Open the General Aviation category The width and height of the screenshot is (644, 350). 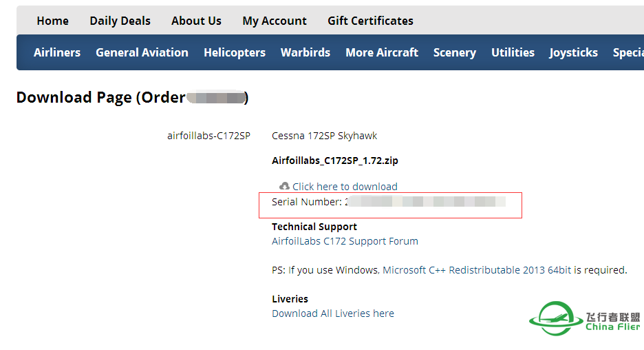tap(142, 52)
